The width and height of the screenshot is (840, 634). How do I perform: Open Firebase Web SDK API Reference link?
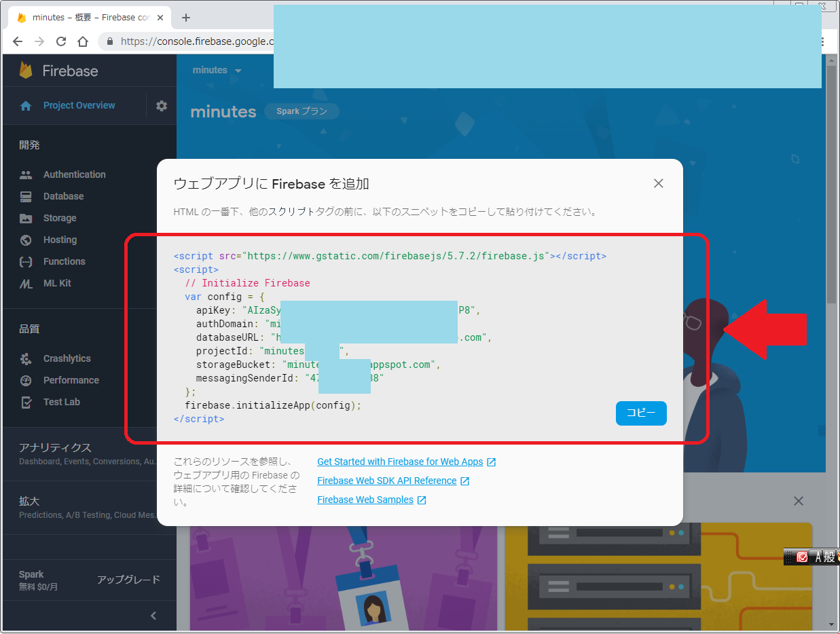(x=386, y=481)
